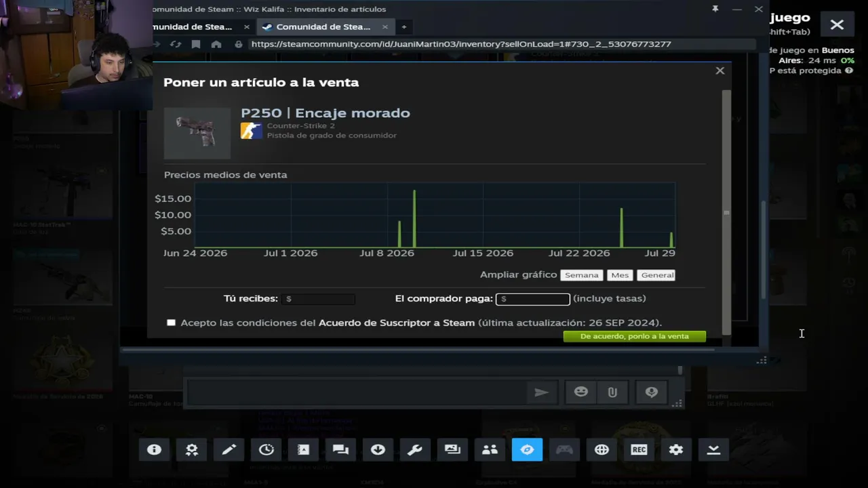Click the help icon beside está protegida
868x488 pixels.
848,70
